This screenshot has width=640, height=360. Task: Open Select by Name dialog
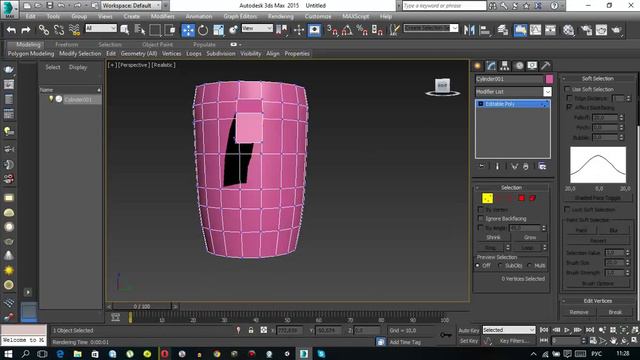(140, 30)
